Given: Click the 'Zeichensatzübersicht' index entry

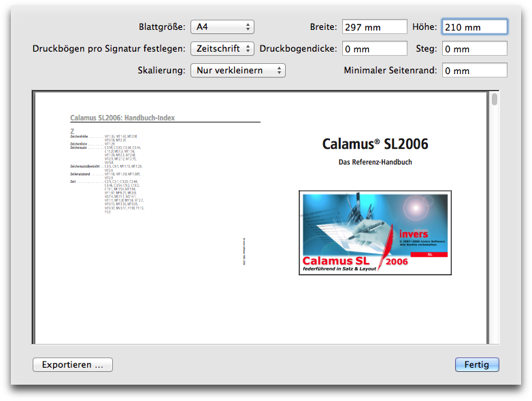Looking at the screenshot, I should (85, 167).
